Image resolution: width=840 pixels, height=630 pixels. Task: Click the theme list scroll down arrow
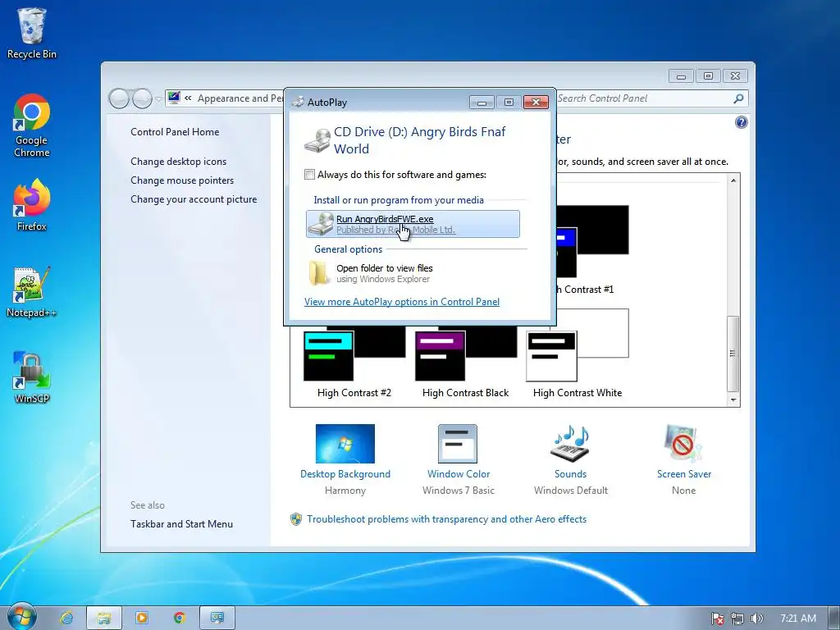(x=733, y=399)
